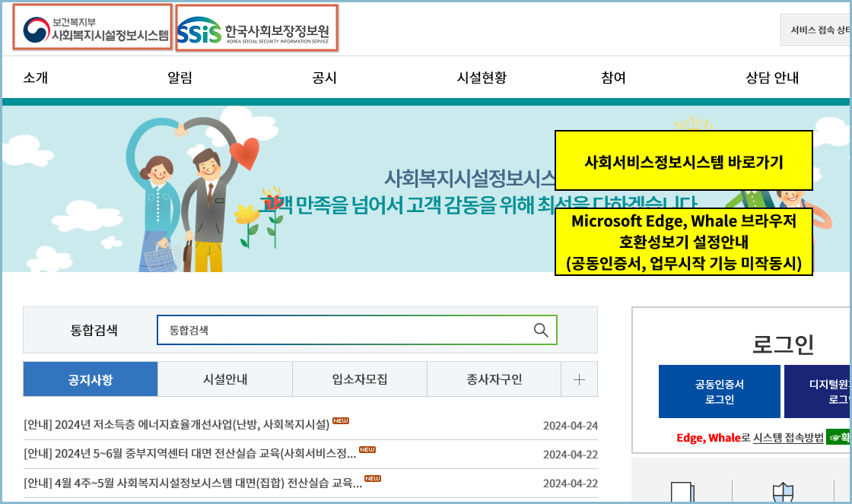Click the 사회서비스정보시스템 바로가기 banner
This screenshot has width=852, height=504.
click(684, 160)
